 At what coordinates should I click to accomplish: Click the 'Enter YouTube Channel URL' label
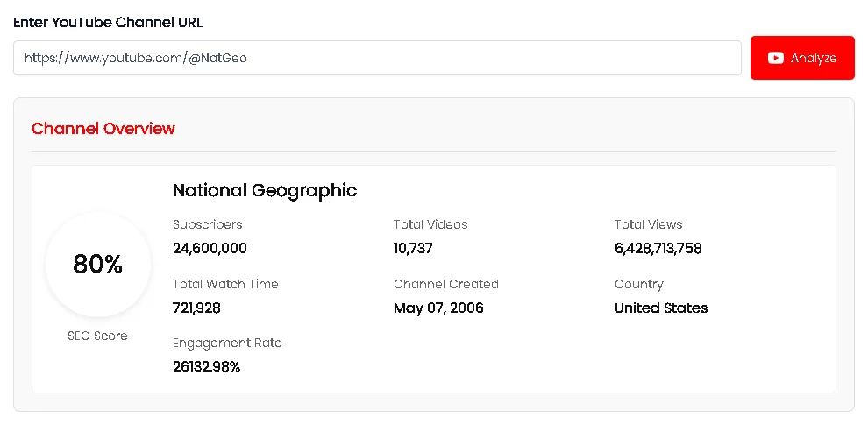click(x=108, y=23)
